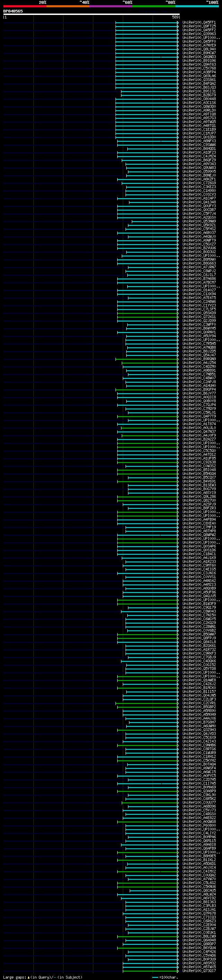
Task: Click the red ~20% identity legend bar
Action: click(25, 7)
